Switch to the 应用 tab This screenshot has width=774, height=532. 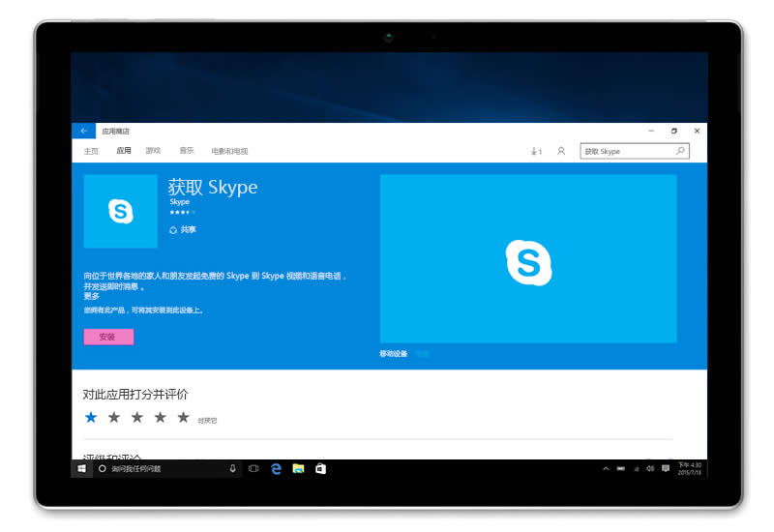(124, 151)
